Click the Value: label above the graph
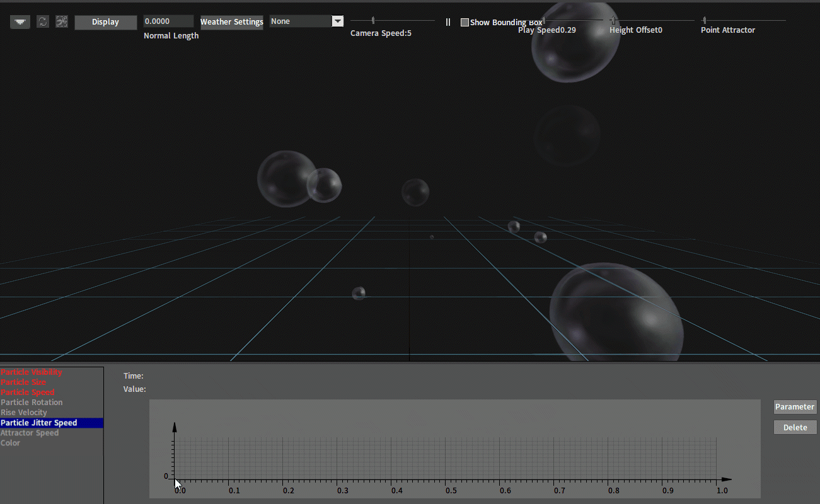Image resolution: width=820 pixels, height=504 pixels. click(x=135, y=389)
